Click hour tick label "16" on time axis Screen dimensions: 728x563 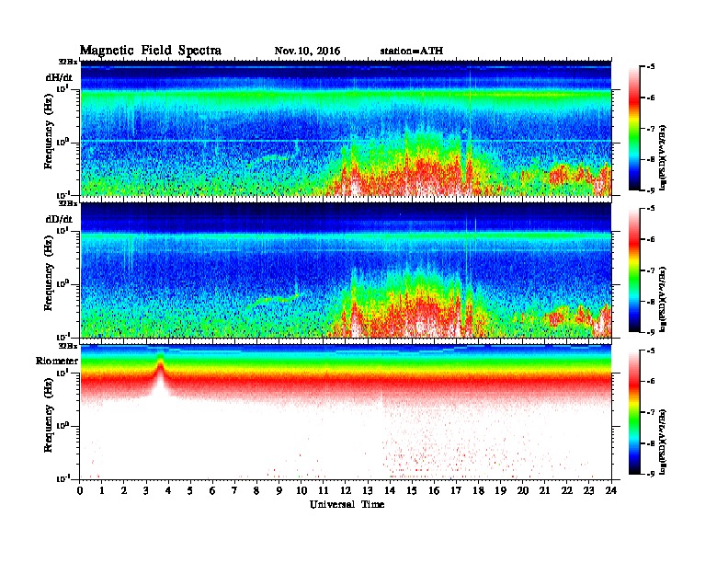(434, 490)
